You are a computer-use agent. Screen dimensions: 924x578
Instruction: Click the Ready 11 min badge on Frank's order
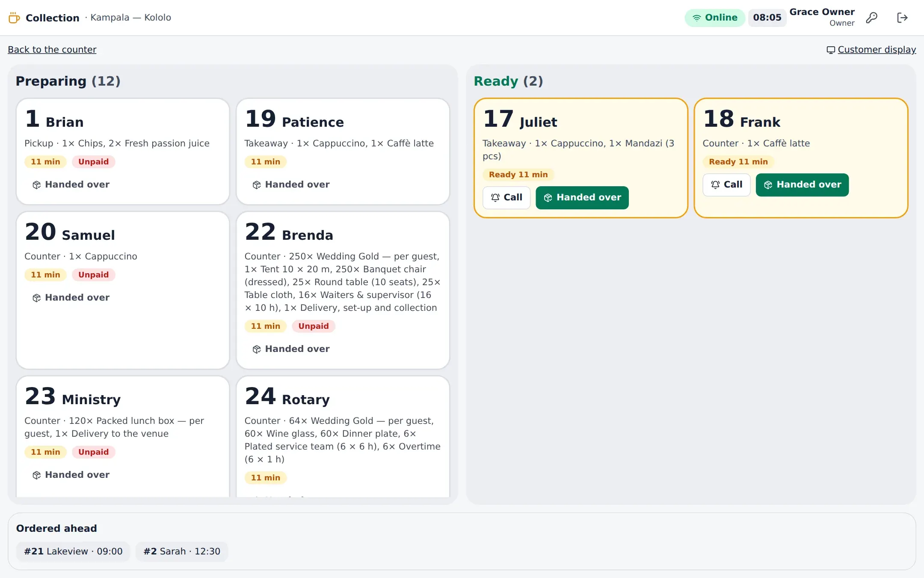click(x=738, y=162)
